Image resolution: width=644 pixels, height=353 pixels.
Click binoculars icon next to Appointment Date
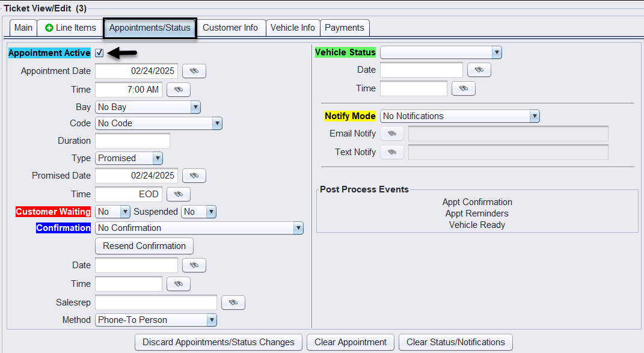pyautogui.click(x=194, y=71)
